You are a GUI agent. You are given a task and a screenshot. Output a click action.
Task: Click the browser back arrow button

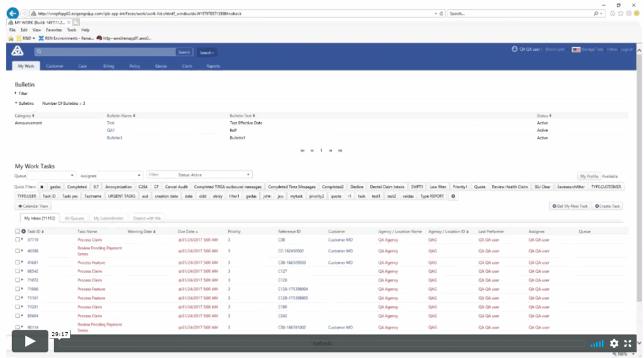pyautogui.click(x=11, y=13)
